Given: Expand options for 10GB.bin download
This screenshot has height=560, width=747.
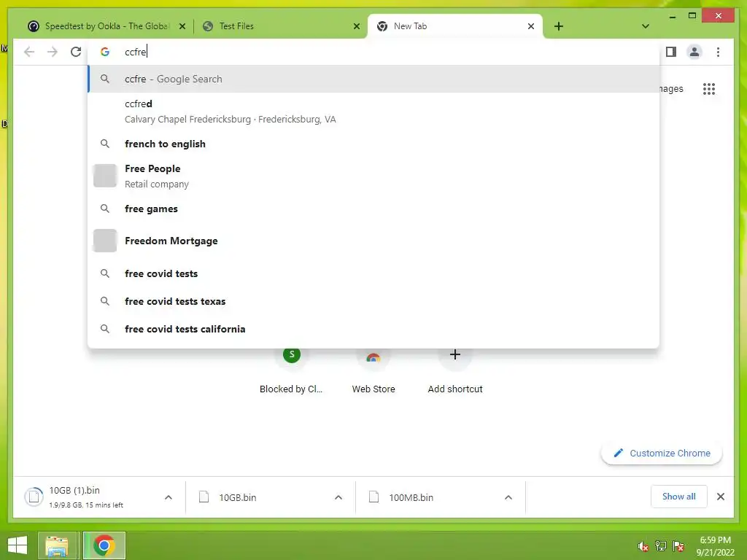Looking at the screenshot, I should pyautogui.click(x=338, y=497).
